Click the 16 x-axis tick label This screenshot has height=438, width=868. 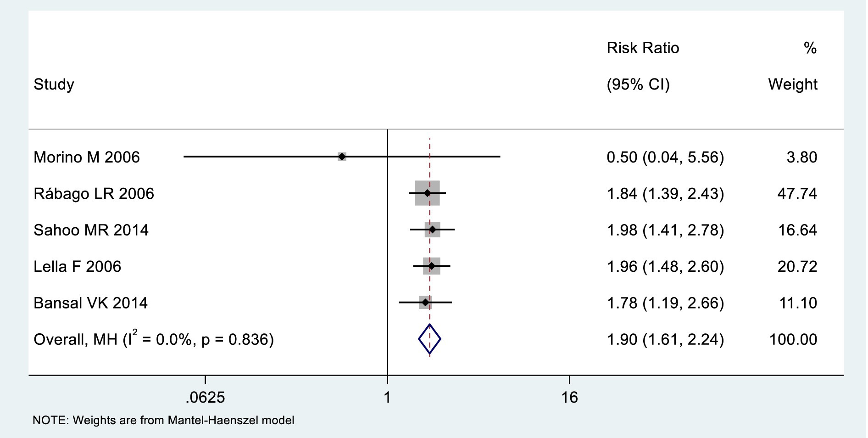pyautogui.click(x=569, y=397)
